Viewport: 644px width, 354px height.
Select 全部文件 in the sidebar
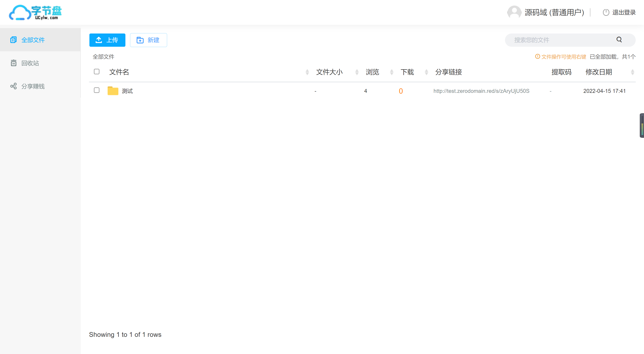[33, 40]
